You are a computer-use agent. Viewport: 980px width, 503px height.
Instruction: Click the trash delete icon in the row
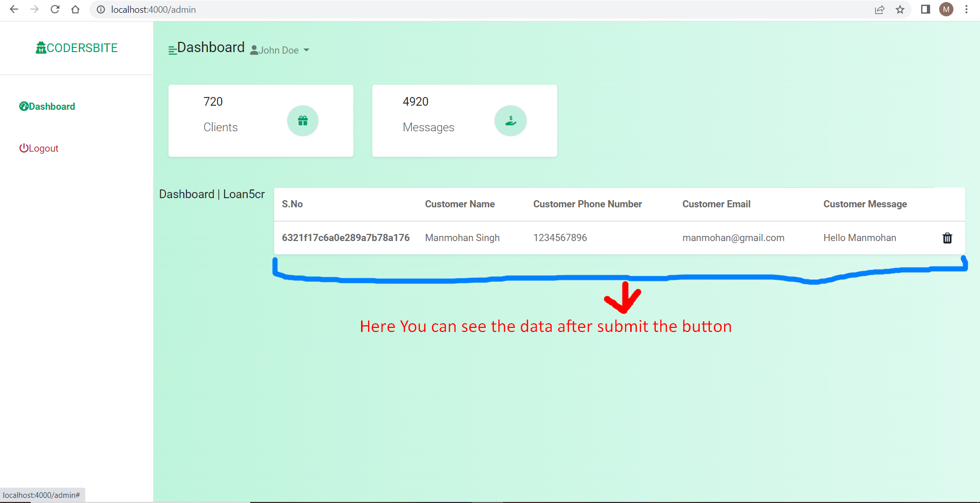coord(947,238)
